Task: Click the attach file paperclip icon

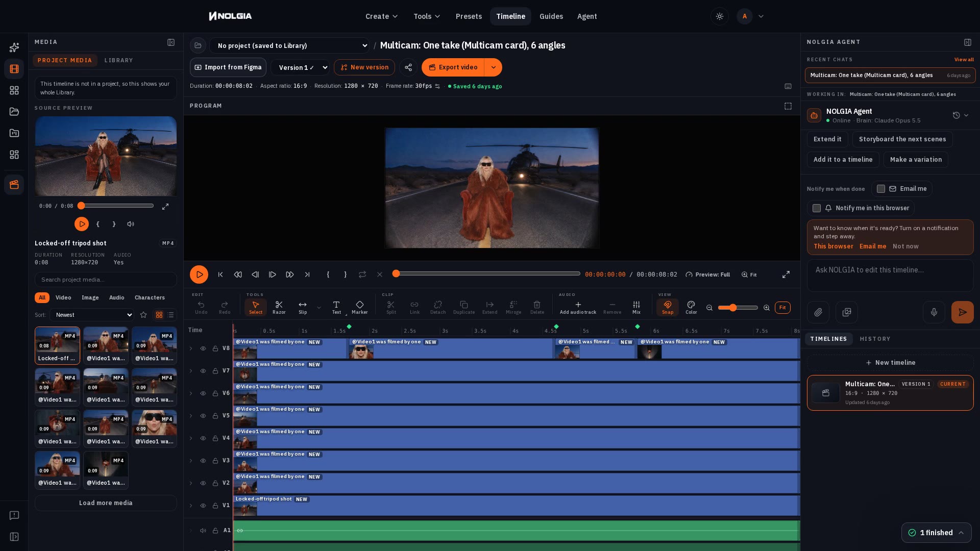Action: [818, 312]
